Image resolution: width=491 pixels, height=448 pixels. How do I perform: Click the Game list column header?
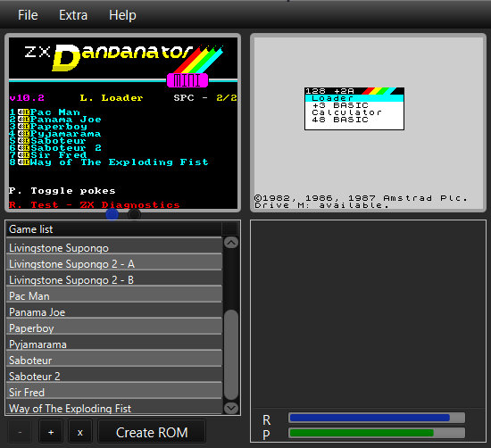click(x=114, y=229)
